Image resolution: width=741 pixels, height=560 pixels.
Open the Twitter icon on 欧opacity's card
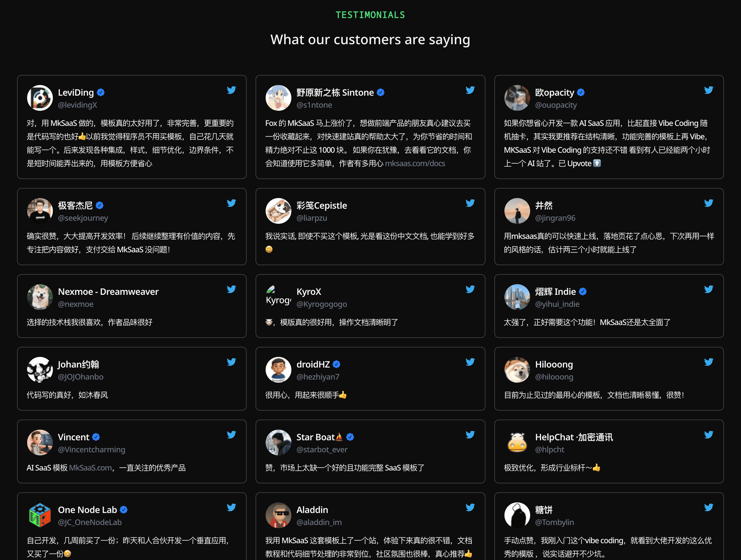click(709, 90)
